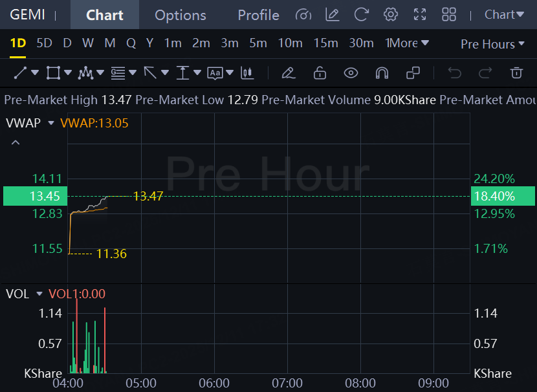Open the edit note icon
This screenshot has width=537, height=392.
click(x=332, y=14)
